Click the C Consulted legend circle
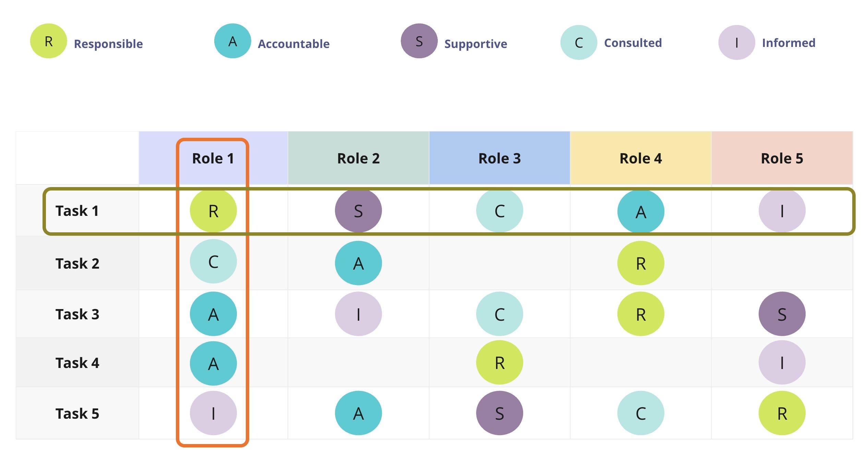Screen dimensions: 868x455 point(579,42)
